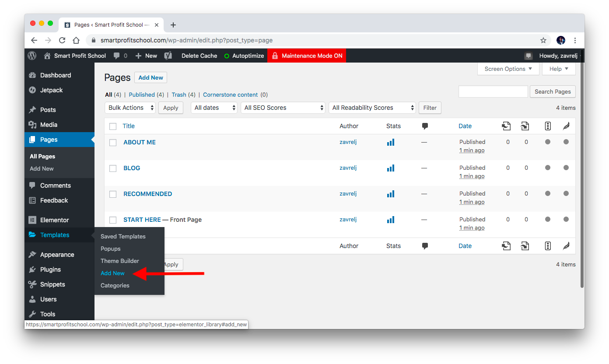View stats bars for RECOMMENDED page
609x364 pixels.
(x=391, y=194)
